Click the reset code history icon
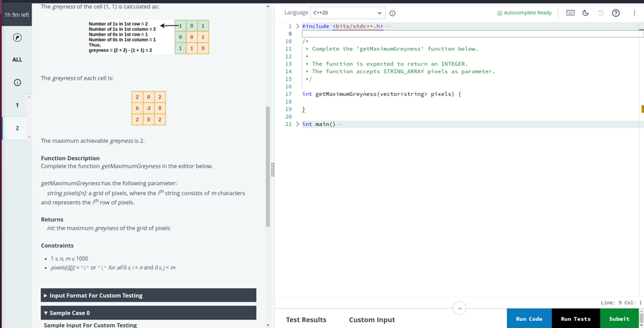The height and width of the screenshot is (328, 644). tap(601, 13)
